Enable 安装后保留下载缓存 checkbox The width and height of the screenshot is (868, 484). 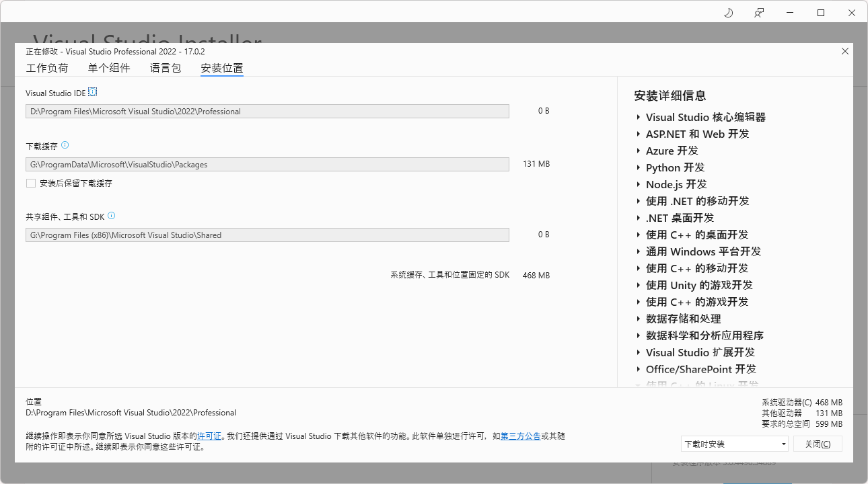(x=31, y=183)
